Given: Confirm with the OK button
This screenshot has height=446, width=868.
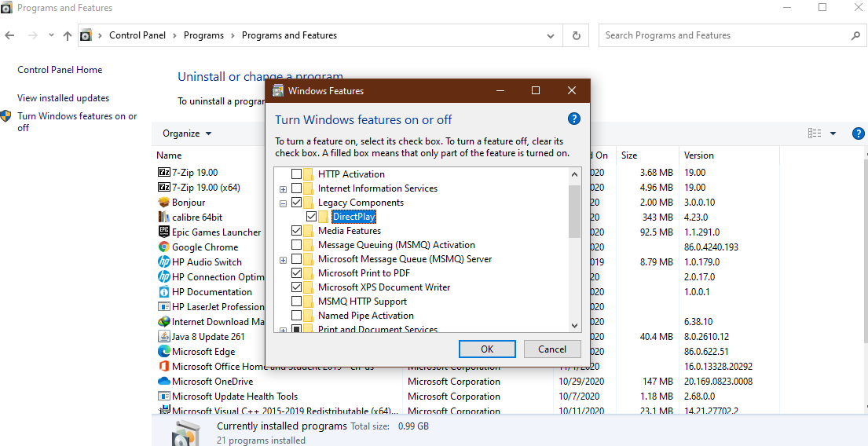Looking at the screenshot, I should tap(487, 349).
